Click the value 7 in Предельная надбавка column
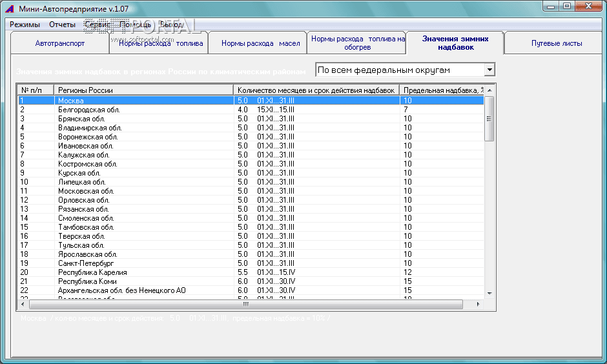 (406, 110)
